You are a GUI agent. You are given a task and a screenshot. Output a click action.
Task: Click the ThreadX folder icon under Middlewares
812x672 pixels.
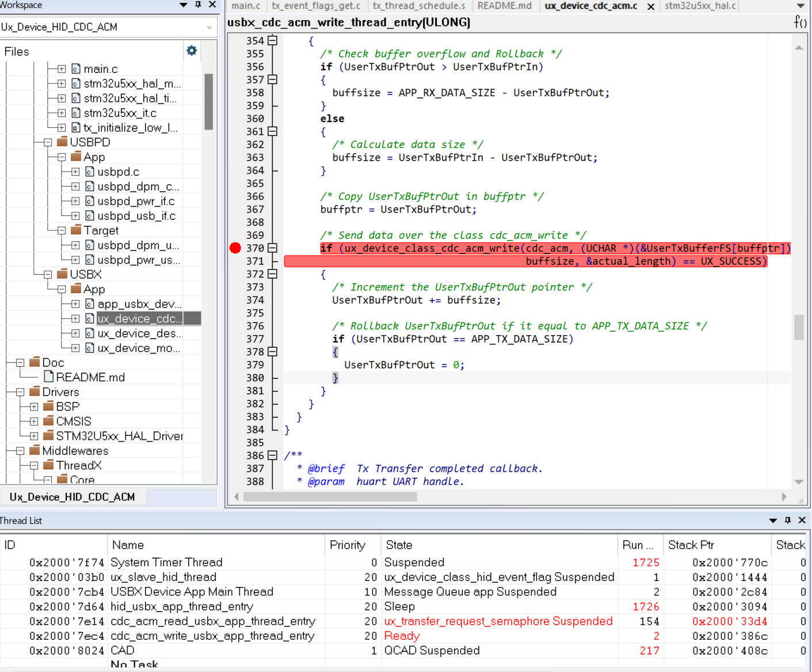click(49, 465)
